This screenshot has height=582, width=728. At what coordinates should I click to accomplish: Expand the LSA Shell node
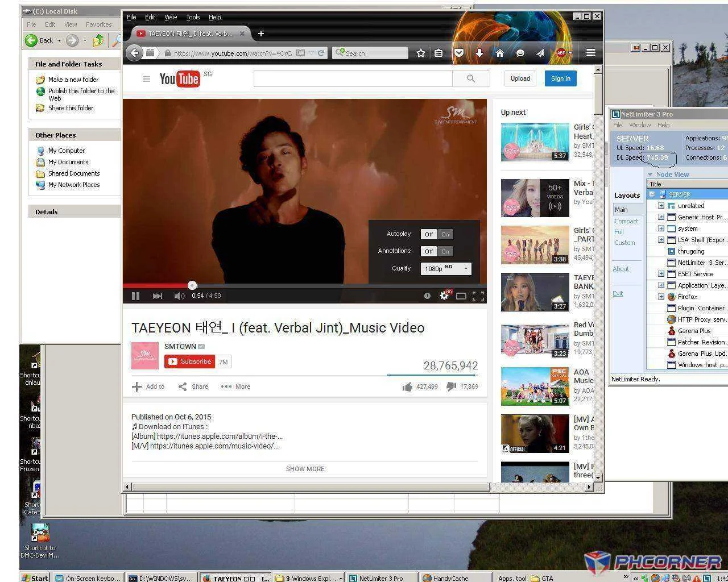pos(661,240)
